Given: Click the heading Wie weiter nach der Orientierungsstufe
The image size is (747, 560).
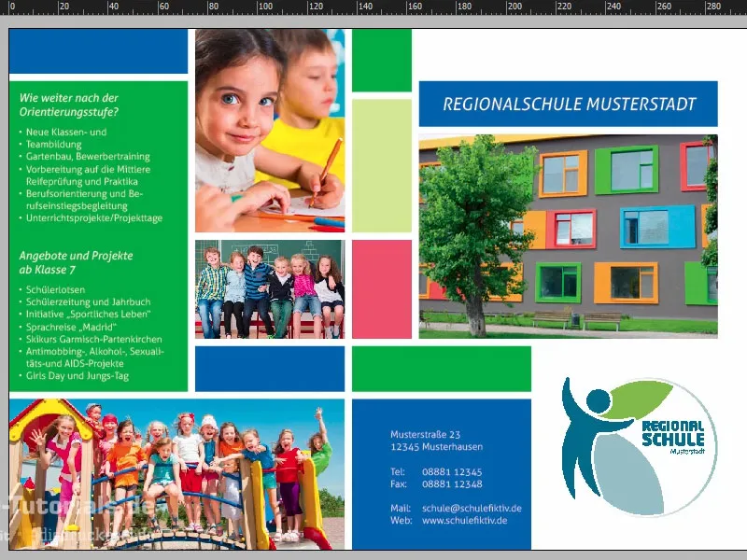Looking at the screenshot, I should tap(68, 103).
